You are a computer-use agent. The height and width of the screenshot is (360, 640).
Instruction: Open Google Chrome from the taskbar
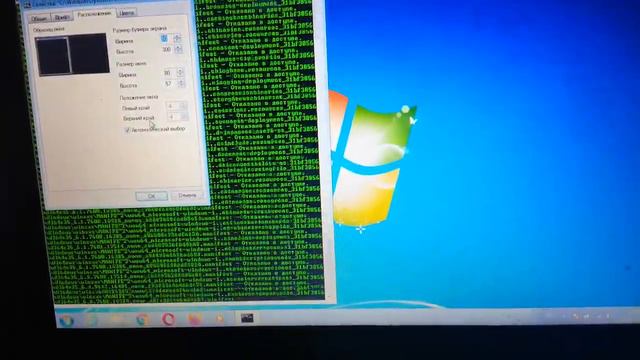tap(142, 319)
